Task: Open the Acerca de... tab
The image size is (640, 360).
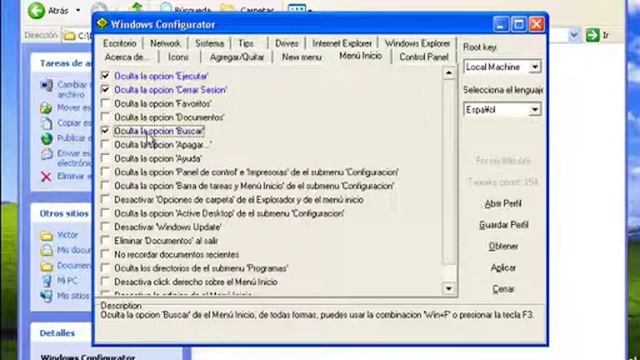Action: [x=127, y=57]
